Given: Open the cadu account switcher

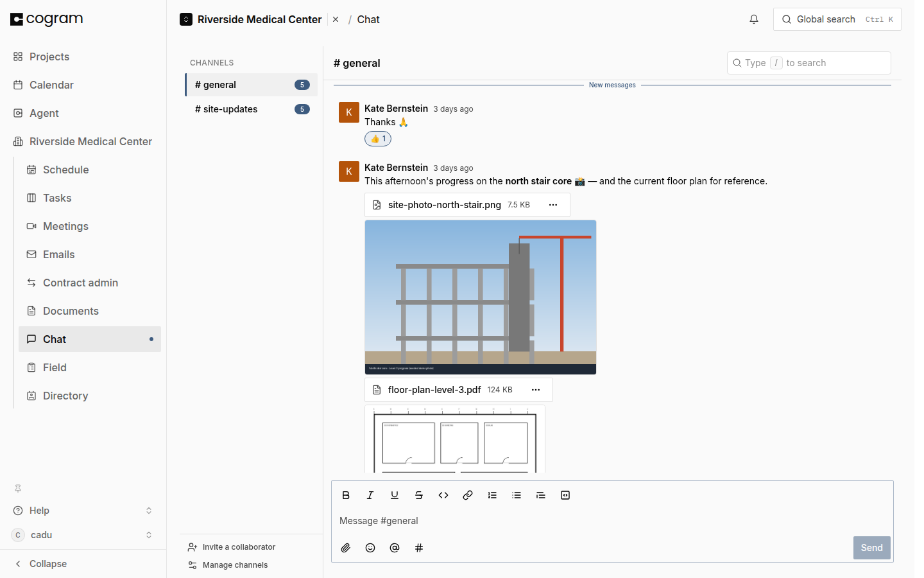Looking at the screenshot, I should (83, 535).
